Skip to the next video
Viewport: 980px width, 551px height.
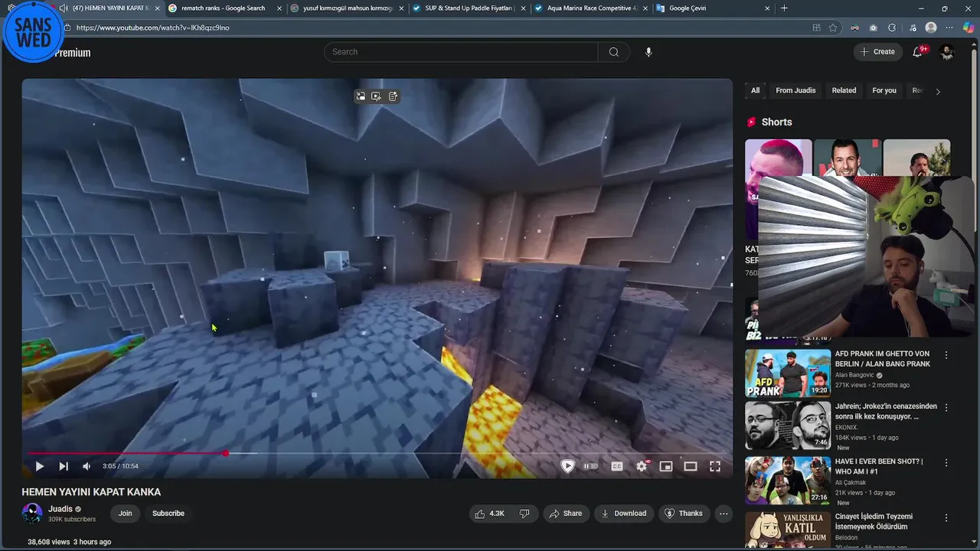pyautogui.click(x=64, y=466)
